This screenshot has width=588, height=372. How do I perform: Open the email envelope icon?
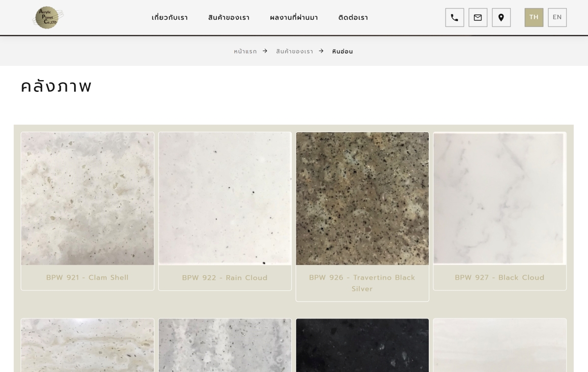pyautogui.click(x=478, y=18)
